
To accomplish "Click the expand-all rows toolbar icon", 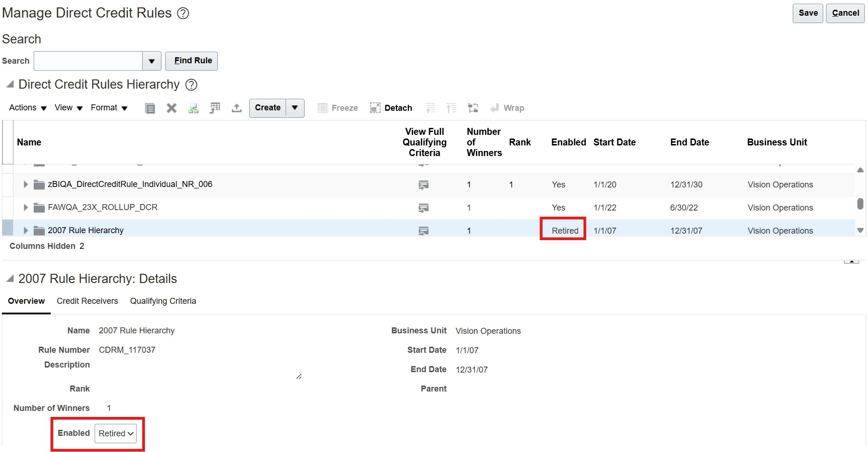I will [x=451, y=108].
